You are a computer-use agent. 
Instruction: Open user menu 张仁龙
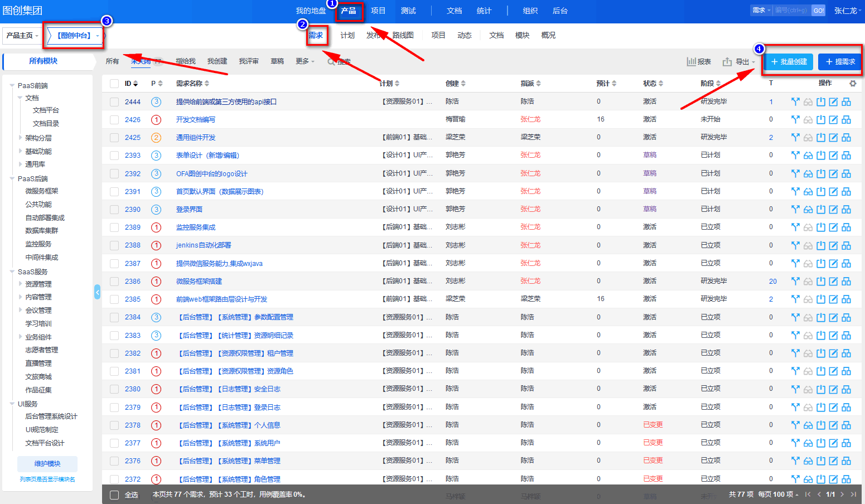[x=847, y=11]
